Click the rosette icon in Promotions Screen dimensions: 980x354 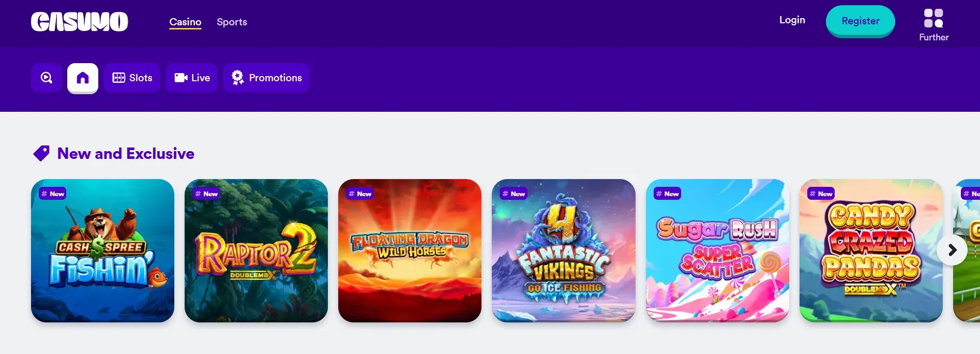click(237, 78)
